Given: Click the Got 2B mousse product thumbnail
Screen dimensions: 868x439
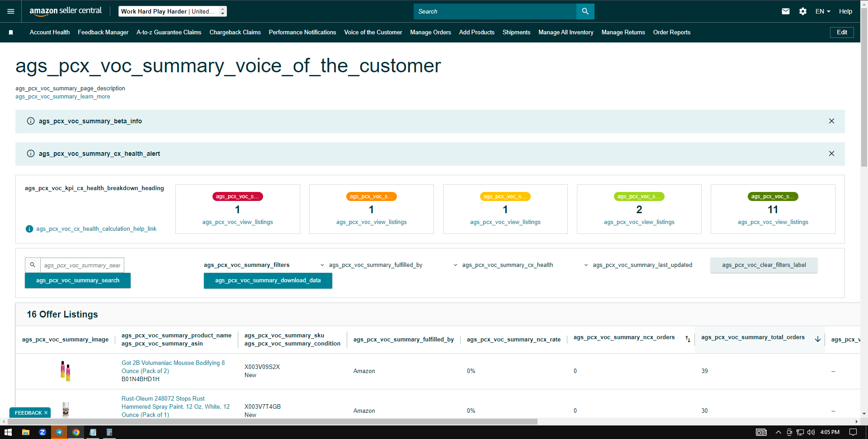Looking at the screenshot, I should [66, 371].
